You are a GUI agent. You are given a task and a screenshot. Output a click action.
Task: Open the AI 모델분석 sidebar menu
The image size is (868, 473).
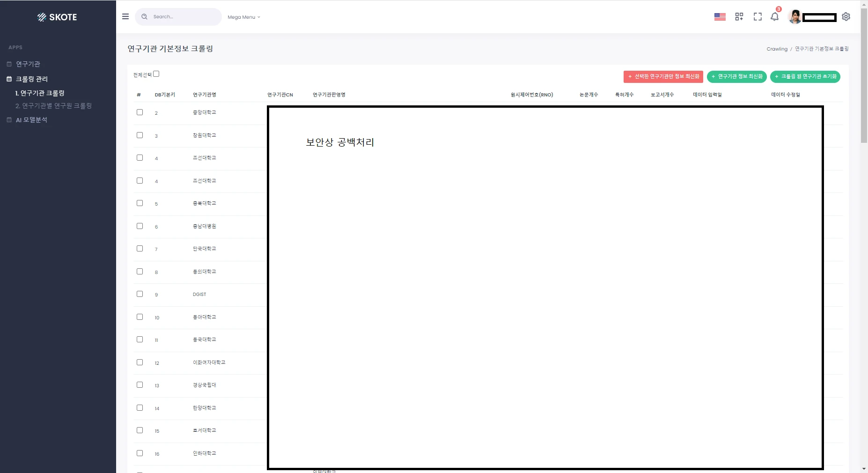pyautogui.click(x=31, y=119)
